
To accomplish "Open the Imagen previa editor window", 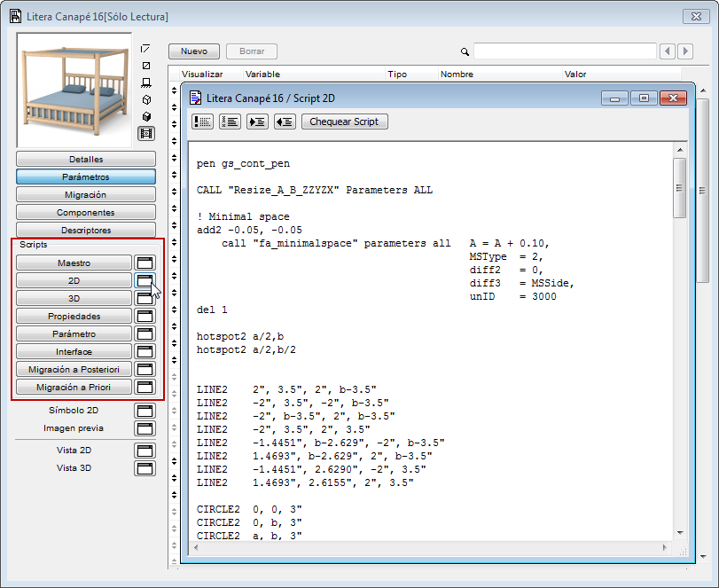I will coord(145,427).
